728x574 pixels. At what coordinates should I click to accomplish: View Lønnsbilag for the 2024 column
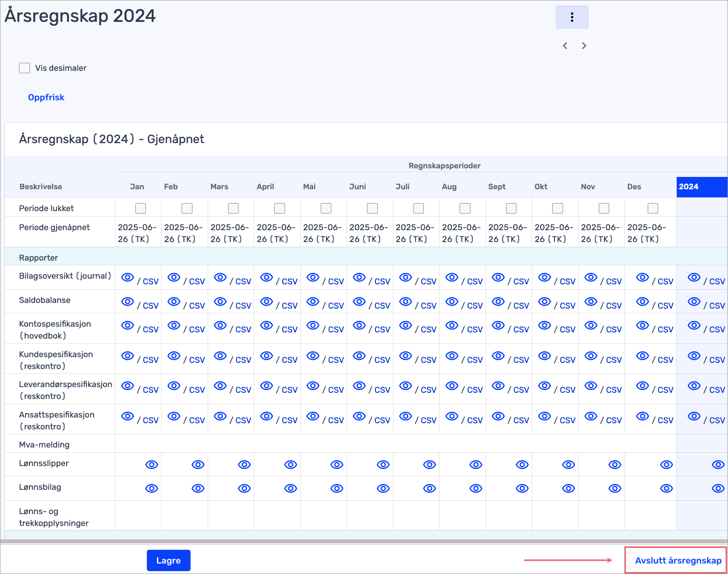click(718, 488)
